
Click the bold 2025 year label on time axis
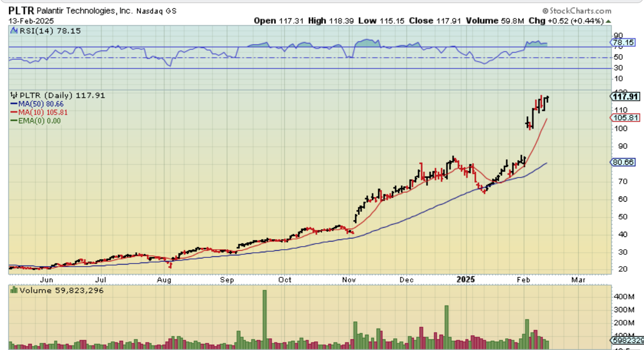pos(466,279)
